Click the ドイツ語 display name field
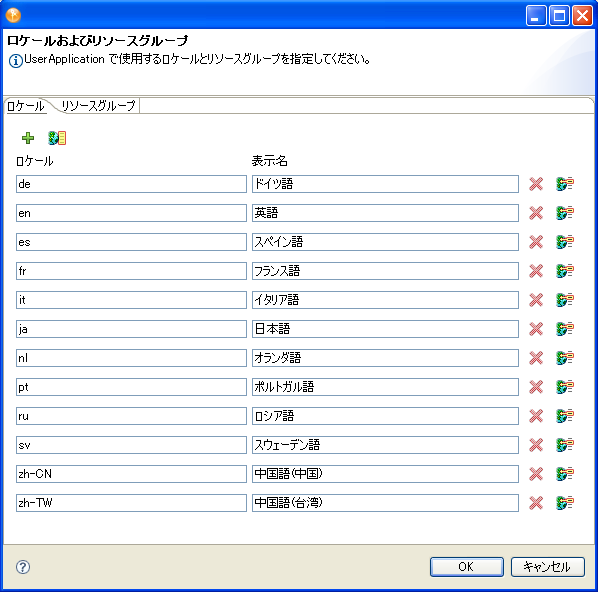This screenshot has height=592, width=598. (385, 184)
